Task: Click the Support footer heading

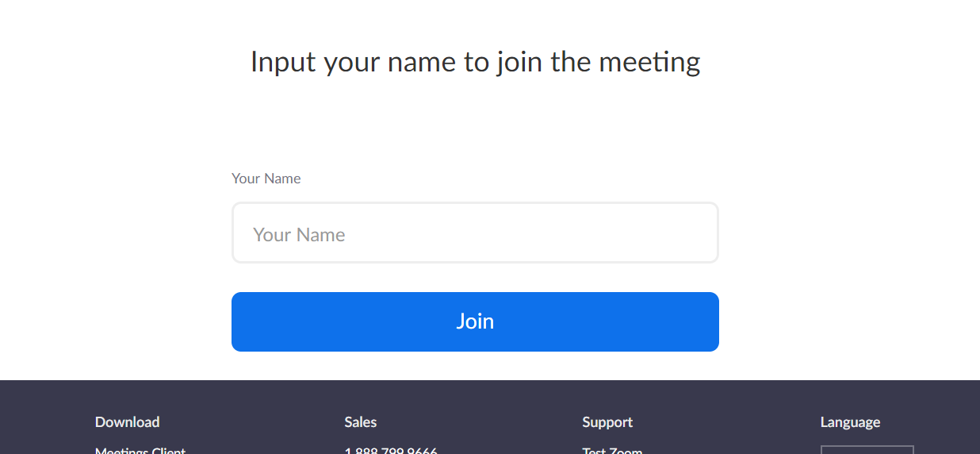Action: (607, 422)
